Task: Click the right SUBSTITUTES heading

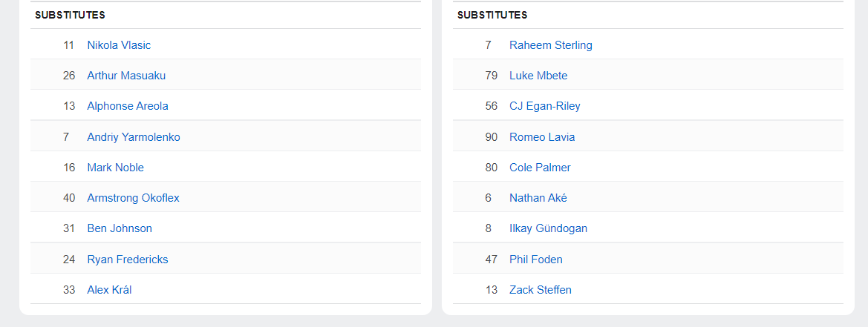Action: [x=492, y=15]
